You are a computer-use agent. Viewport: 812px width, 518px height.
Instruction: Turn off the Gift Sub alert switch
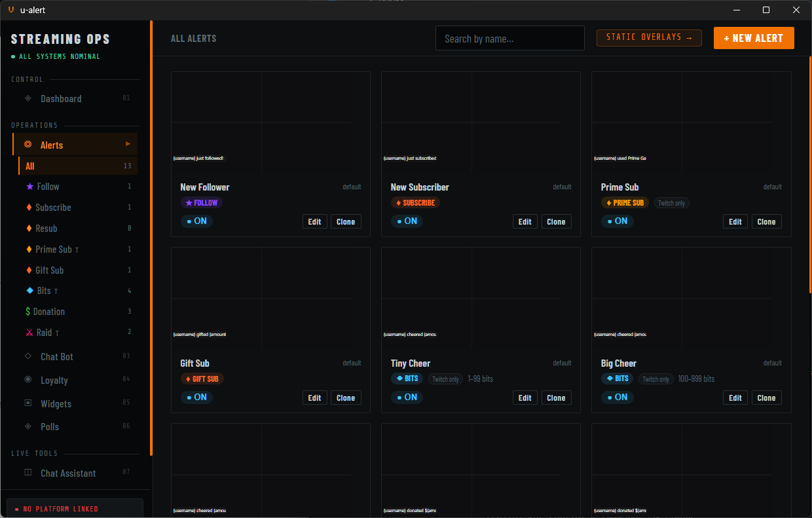(x=197, y=398)
